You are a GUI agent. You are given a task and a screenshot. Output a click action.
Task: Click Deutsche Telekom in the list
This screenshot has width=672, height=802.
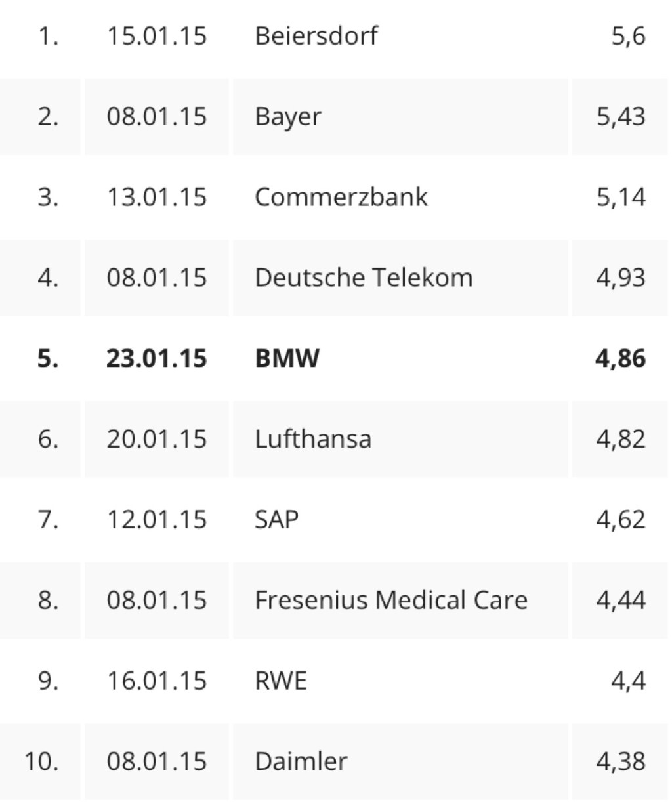point(364,278)
